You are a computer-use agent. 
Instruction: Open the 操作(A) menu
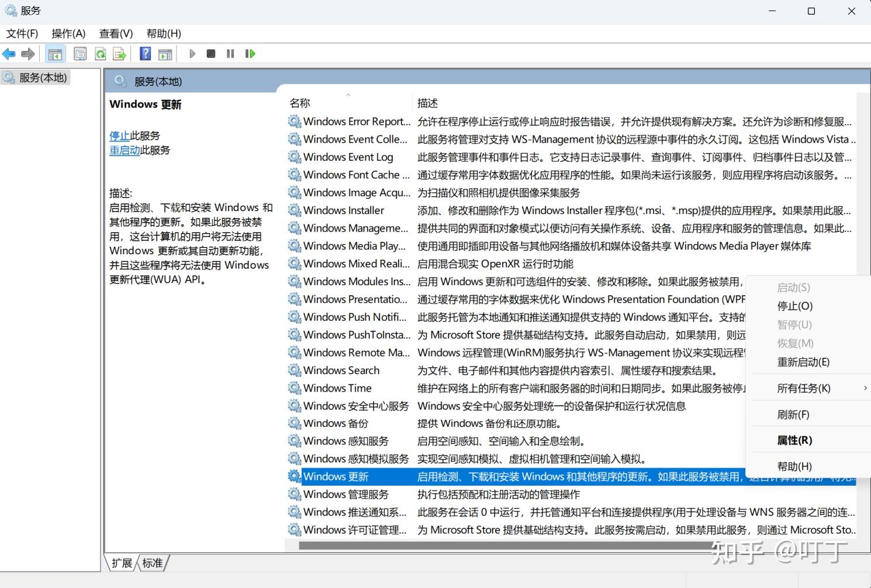pos(68,34)
